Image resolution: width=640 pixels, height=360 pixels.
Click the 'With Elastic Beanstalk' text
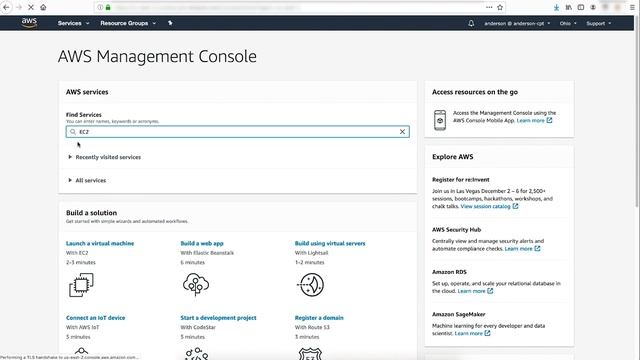(x=207, y=253)
